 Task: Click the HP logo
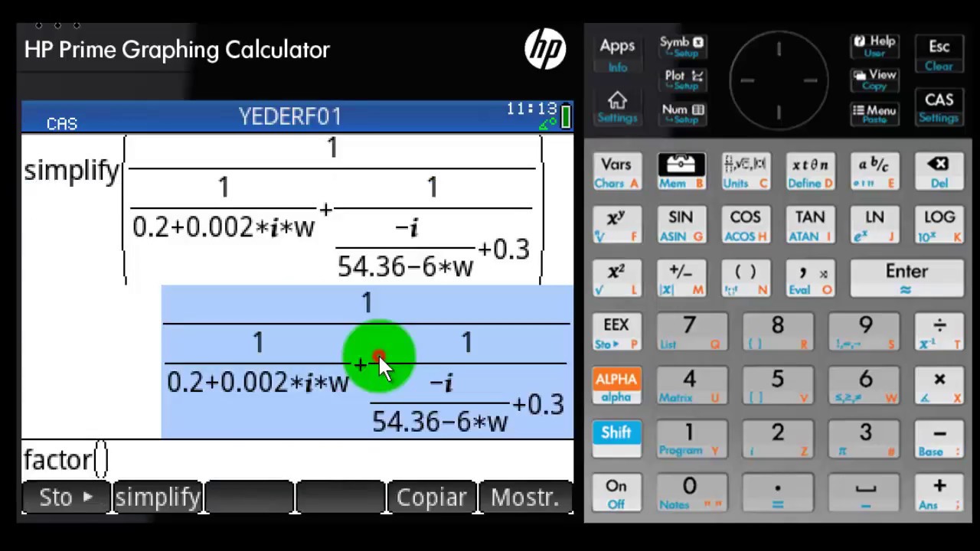tap(544, 50)
